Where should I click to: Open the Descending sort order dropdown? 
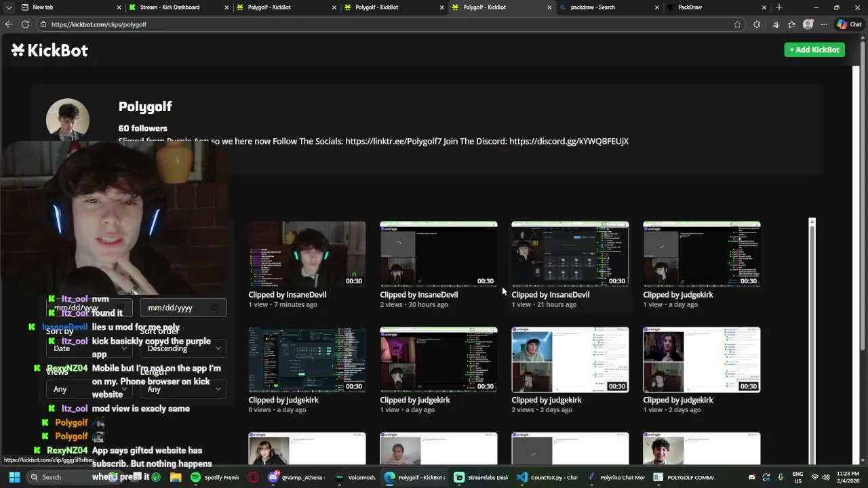pos(183,348)
